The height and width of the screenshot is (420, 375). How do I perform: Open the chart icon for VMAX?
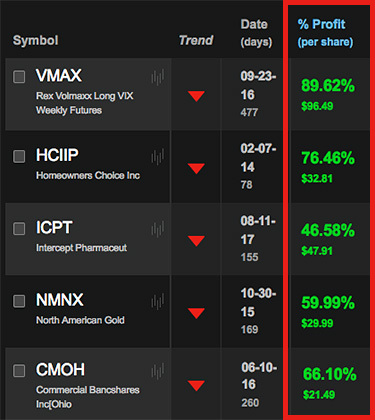pos(158,78)
